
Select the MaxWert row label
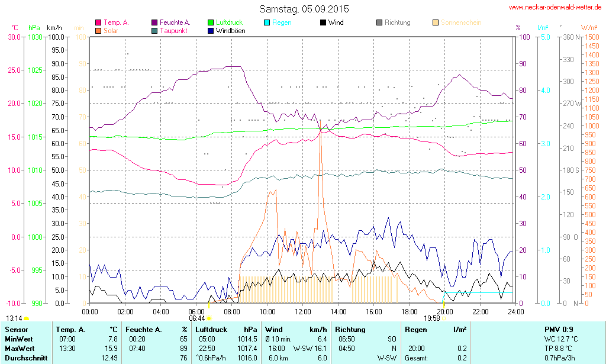click(20, 348)
